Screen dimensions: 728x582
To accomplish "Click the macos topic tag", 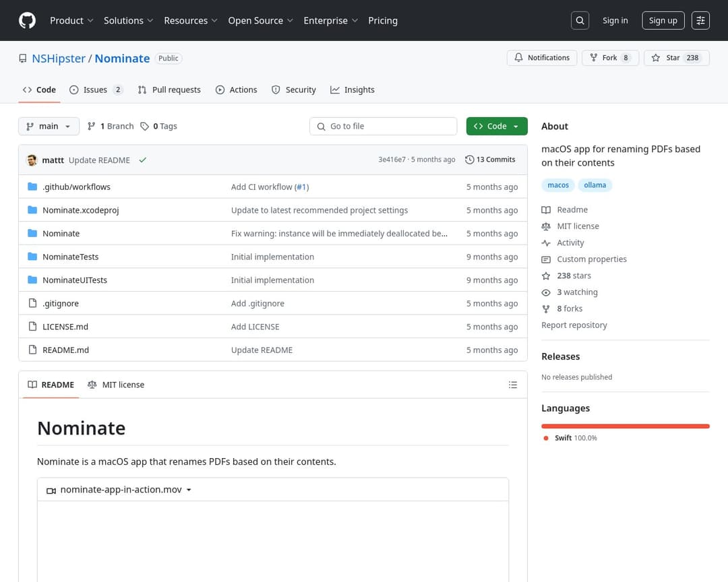I will [557, 185].
